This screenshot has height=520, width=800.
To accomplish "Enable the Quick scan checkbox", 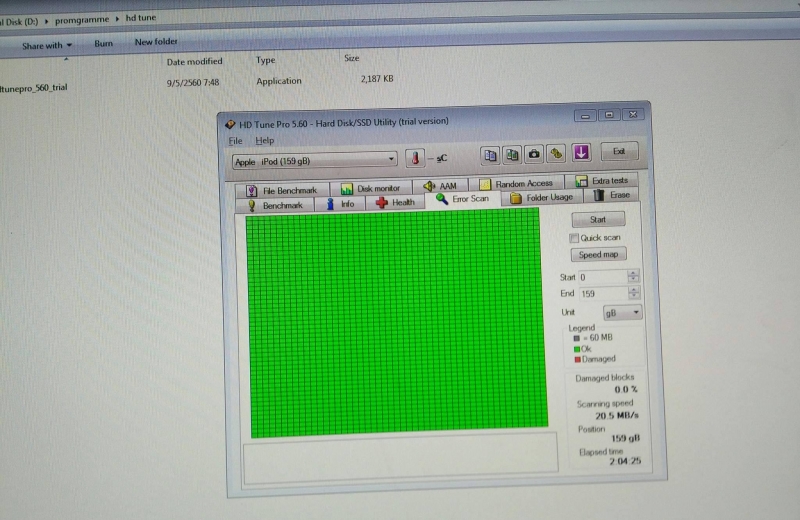I will click(x=574, y=238).
